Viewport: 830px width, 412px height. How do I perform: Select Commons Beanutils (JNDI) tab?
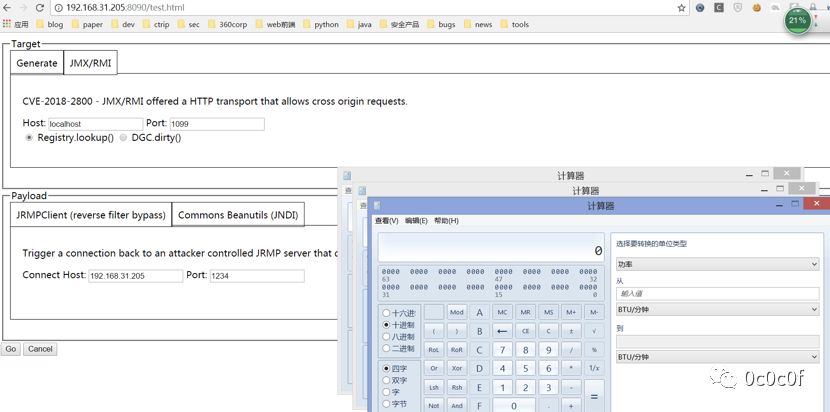coord(238,214)
